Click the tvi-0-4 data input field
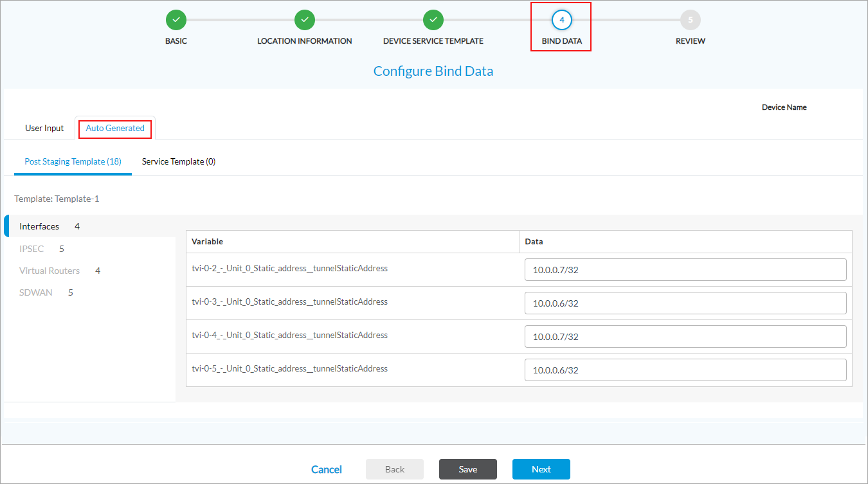 685,337
